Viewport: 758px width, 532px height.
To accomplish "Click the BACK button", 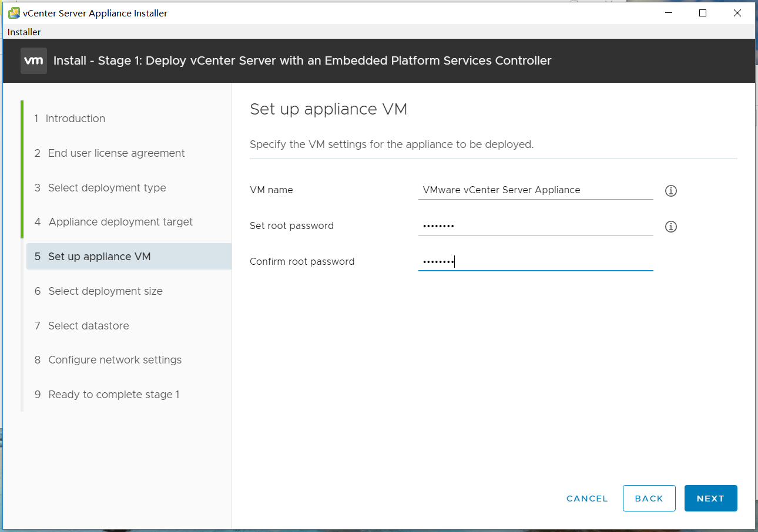I will pos(649,499).
